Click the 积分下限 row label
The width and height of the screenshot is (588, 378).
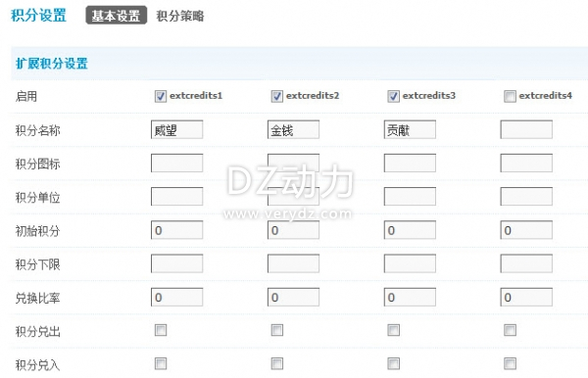(37, 264)
